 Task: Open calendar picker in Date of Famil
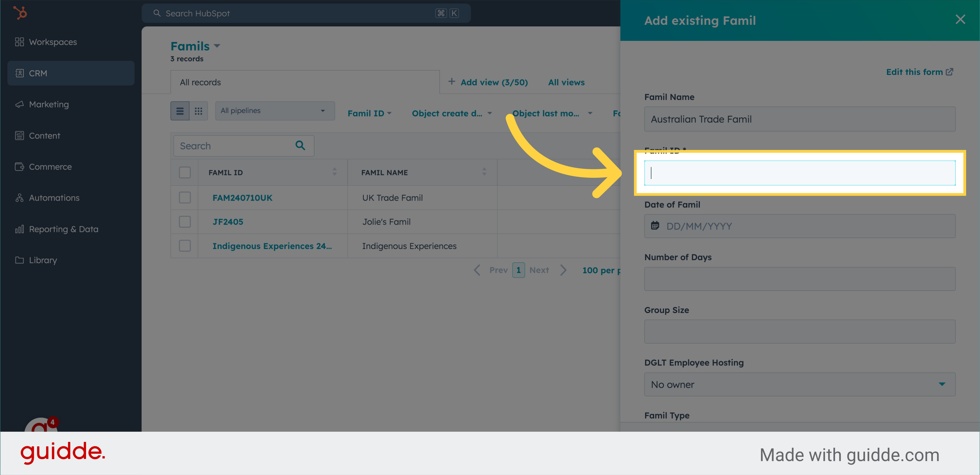tap(655, 226)
